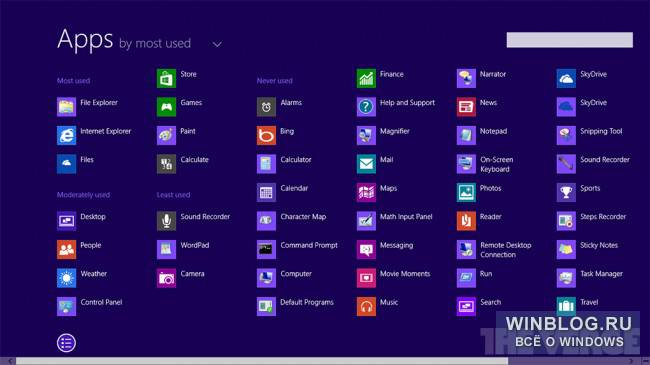Click the 'by most used' sort label
This screenshot has width=650, height=365.
coord(155,44)
